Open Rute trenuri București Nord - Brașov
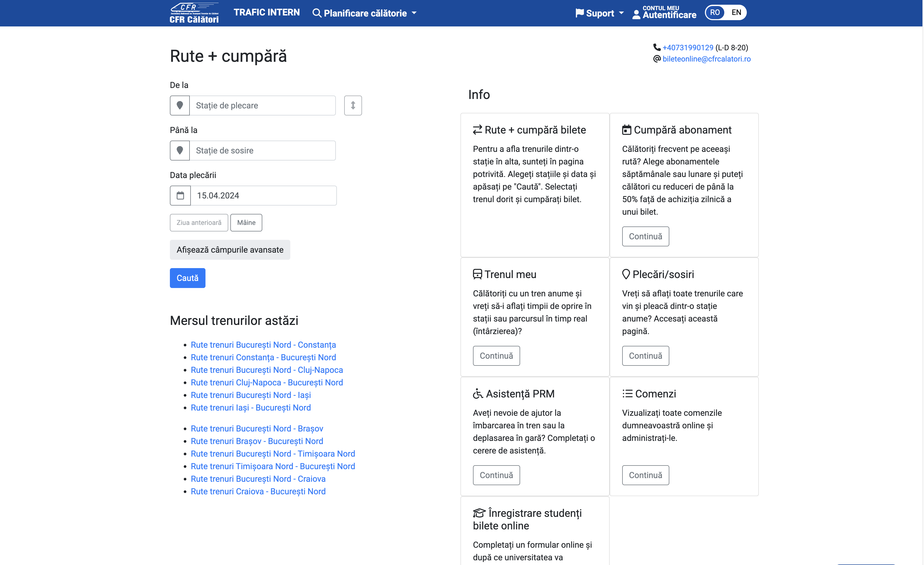The width and height of the screenshot is (924, 565). point(257,428)
